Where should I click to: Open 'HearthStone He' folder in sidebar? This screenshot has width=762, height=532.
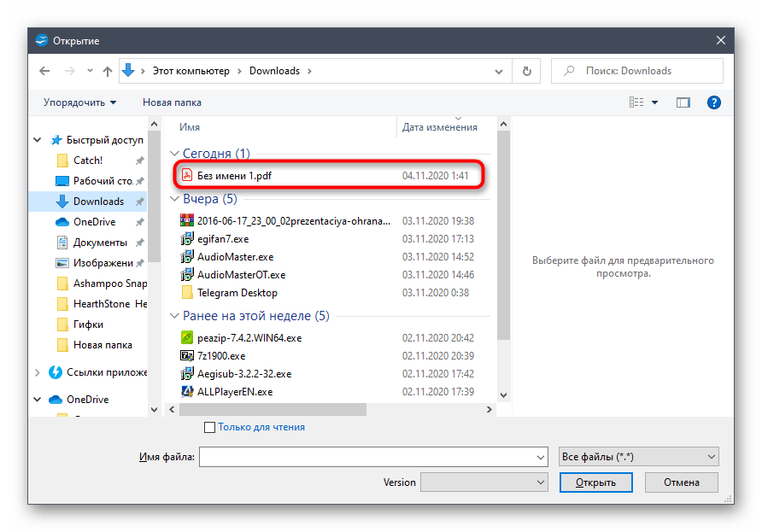click(x=110, y=304)
